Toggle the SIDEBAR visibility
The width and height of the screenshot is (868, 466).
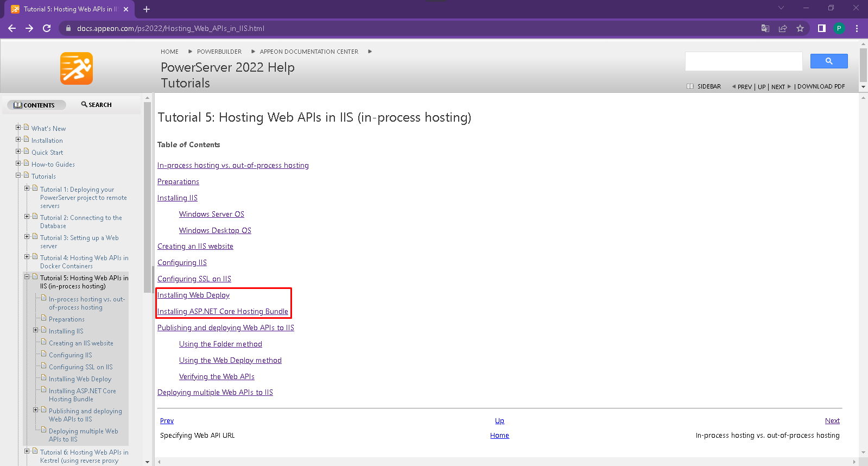(x=704, y=86)
